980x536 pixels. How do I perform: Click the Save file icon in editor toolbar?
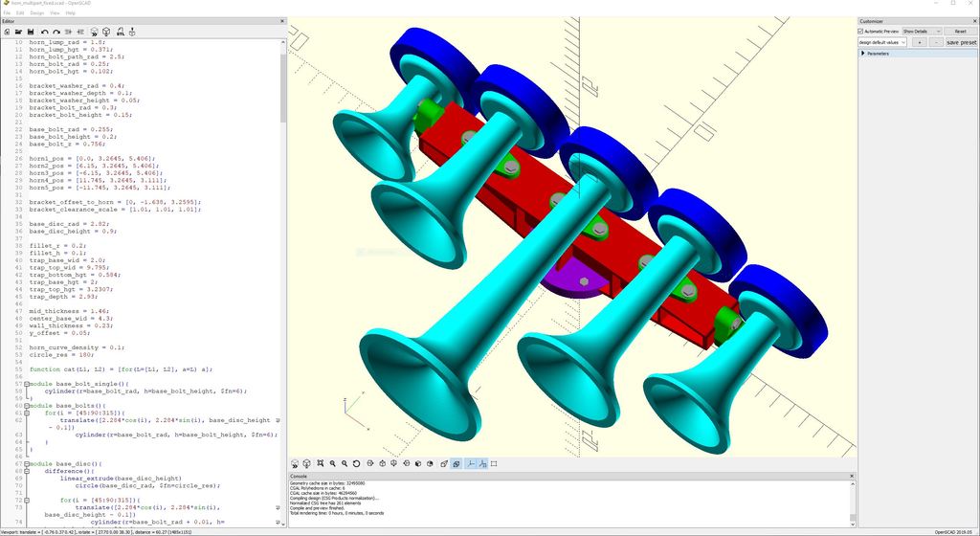point(31,32)
